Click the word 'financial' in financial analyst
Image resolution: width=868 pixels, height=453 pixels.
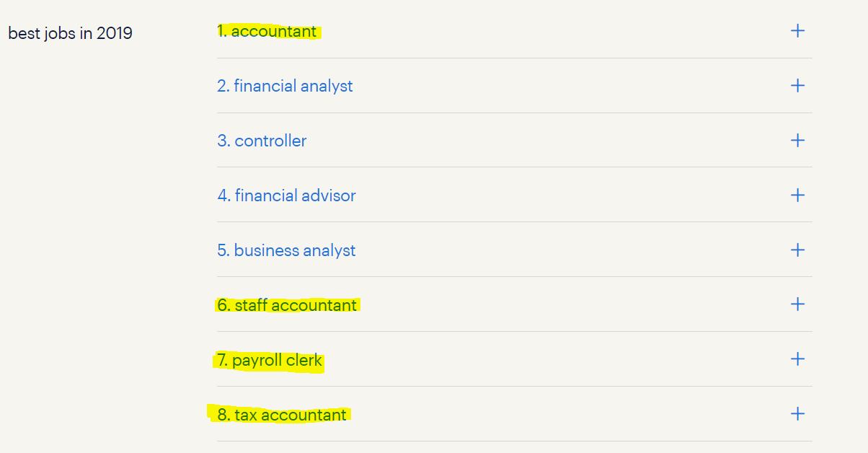(x=261, y=87)
